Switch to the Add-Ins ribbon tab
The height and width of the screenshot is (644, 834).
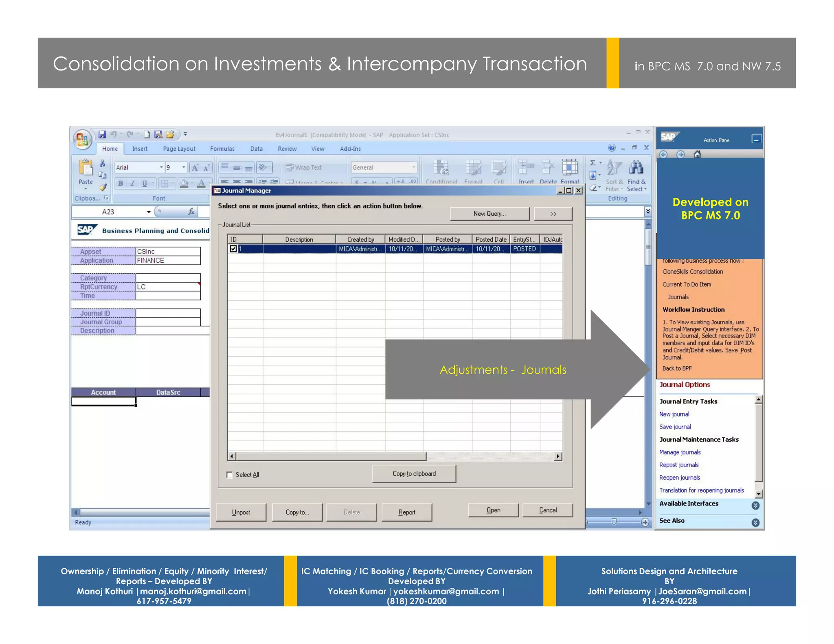click(x=350, y=149)
